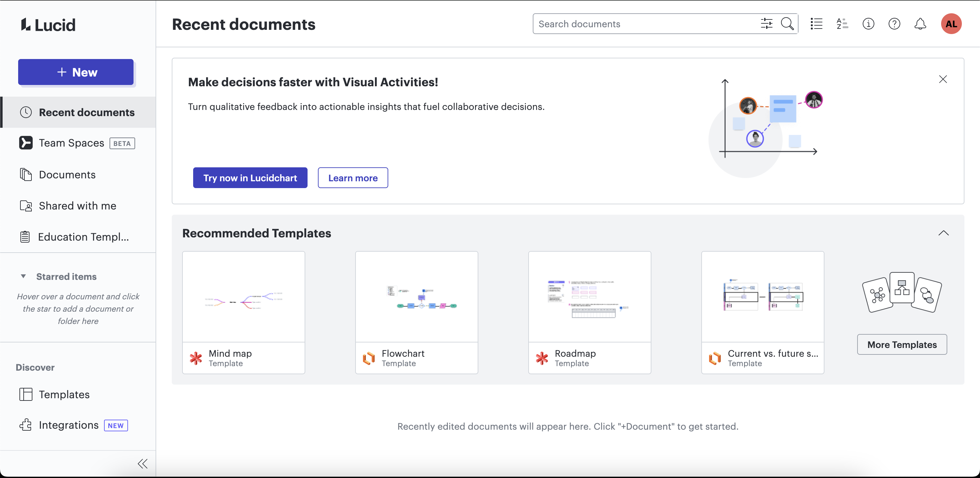Click the Roadmap template title
The height and width of the screenshot is (478, 980).
pos(575,353)
